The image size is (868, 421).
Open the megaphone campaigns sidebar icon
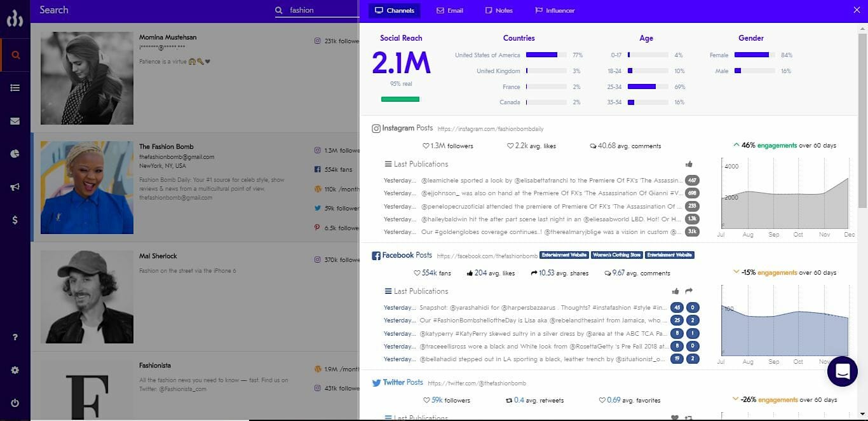[x=15, y=187]
